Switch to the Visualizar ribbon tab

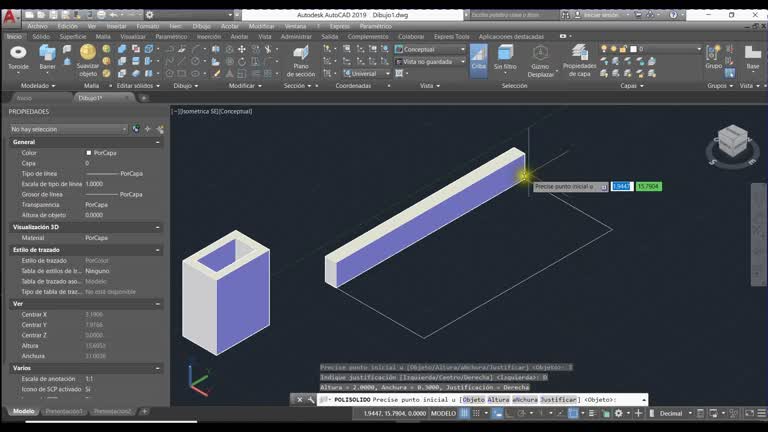tap(133, 37)
